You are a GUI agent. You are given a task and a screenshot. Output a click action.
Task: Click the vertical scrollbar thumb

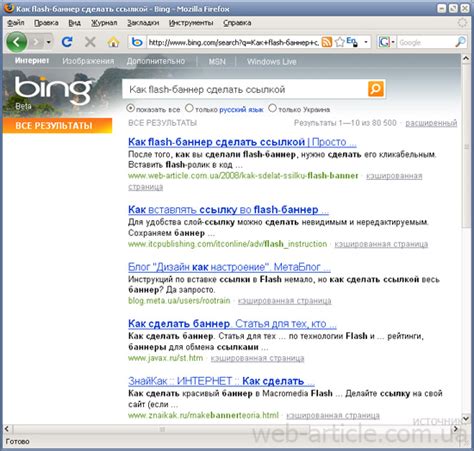point(466,146)
